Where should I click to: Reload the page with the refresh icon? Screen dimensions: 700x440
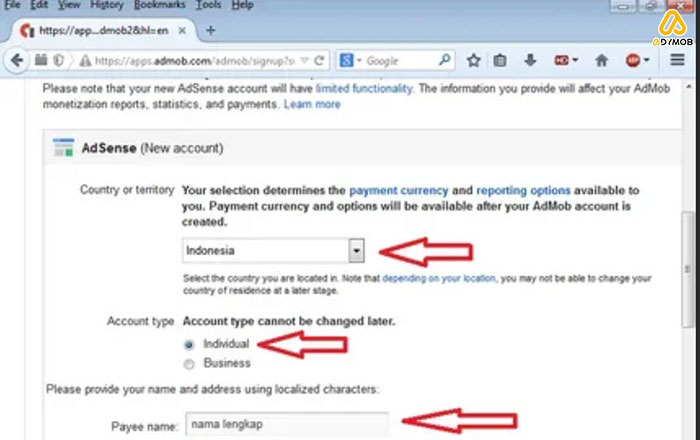pyautogui.click(x=319, y=60)
